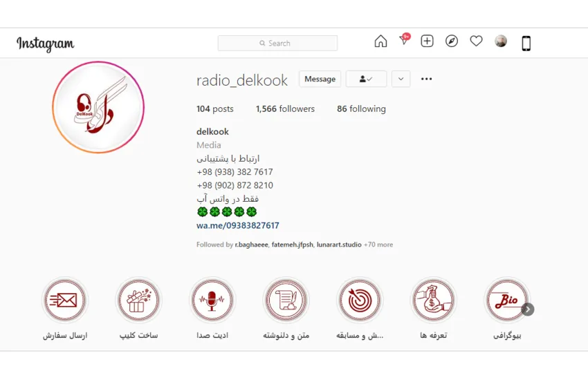The image size is (588, 380).
Task: Expand suggested accounts dropdown arrow
Action: [x=401, y=79]
